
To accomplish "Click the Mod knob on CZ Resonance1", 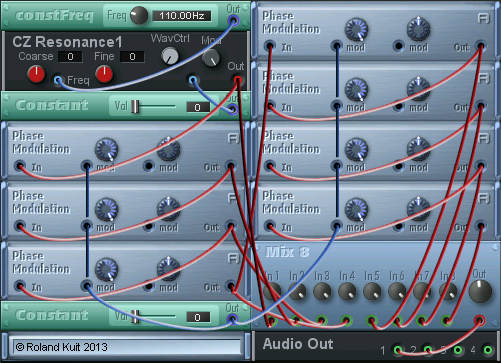I will [211, 58].
